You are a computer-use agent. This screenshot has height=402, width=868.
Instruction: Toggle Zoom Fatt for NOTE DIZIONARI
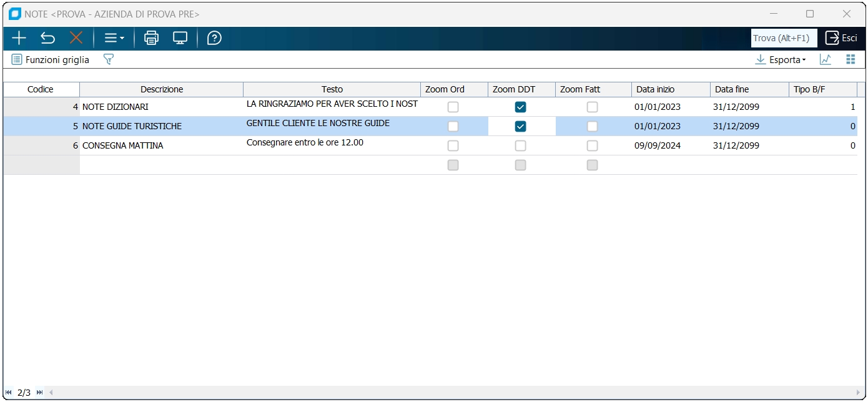coord(592,107)
